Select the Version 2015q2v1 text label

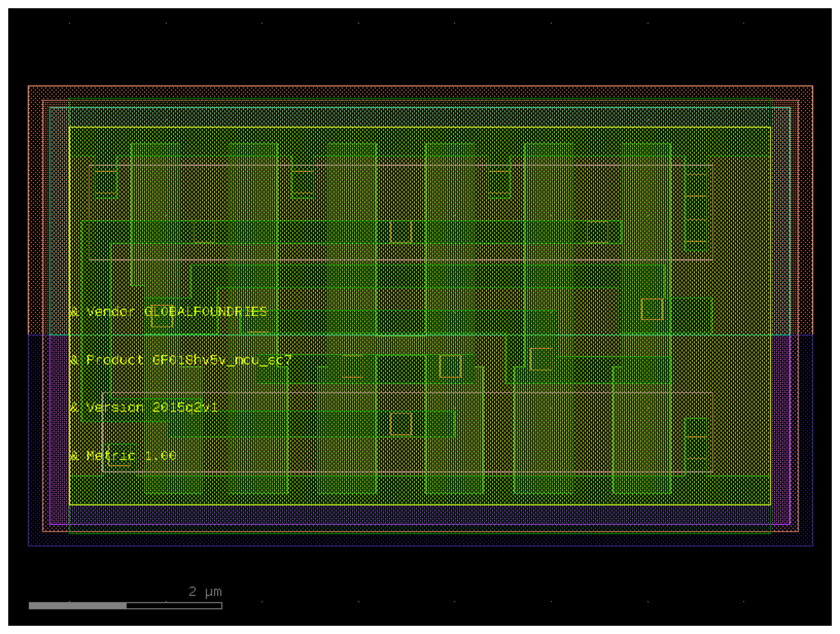click(x=144, y=407)
